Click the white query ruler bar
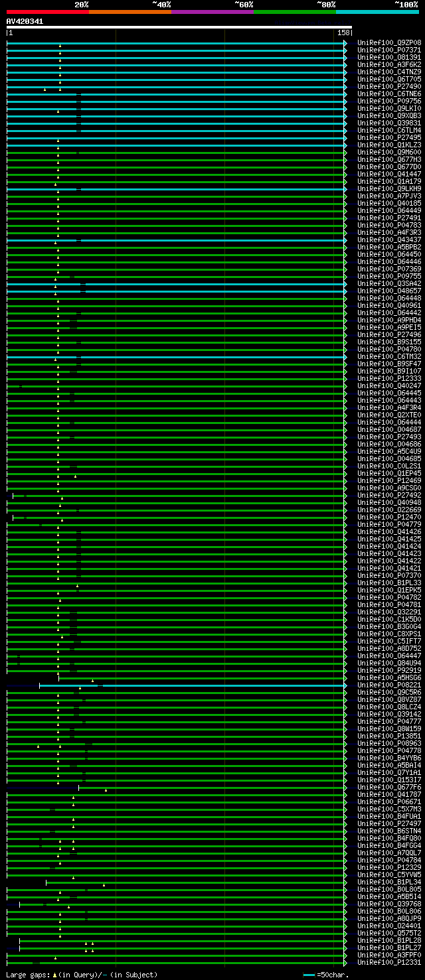 (178, 27)
